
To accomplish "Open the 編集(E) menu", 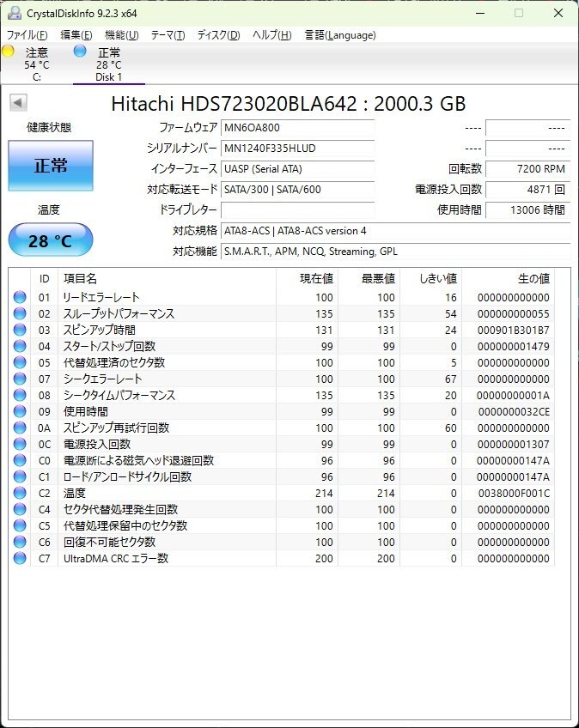I will (76, 35).
